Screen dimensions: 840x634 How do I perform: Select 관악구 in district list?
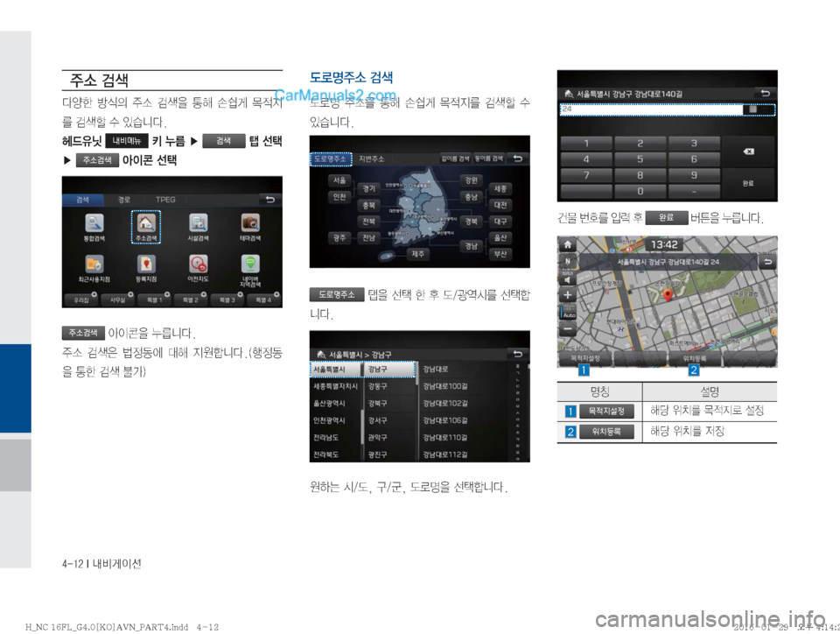click(x=390, y=438)
